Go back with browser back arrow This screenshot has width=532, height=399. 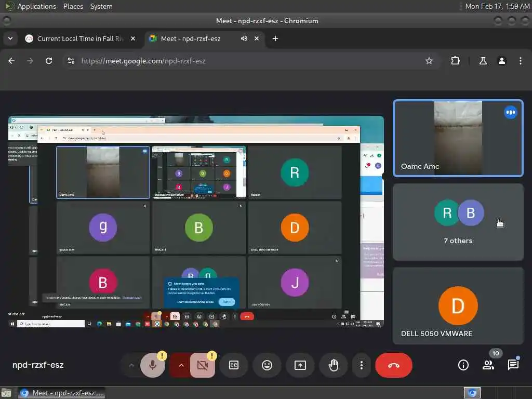(x=11, y=61)
